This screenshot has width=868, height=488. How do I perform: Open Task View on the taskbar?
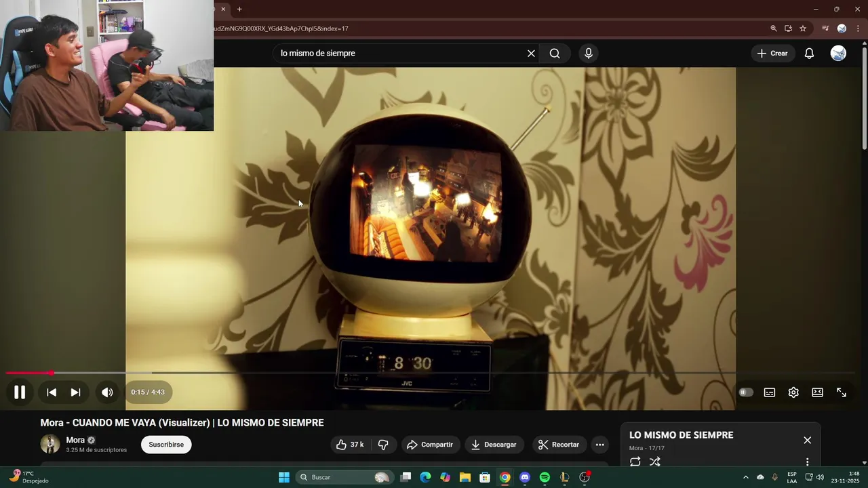click(x=406, y=477)
